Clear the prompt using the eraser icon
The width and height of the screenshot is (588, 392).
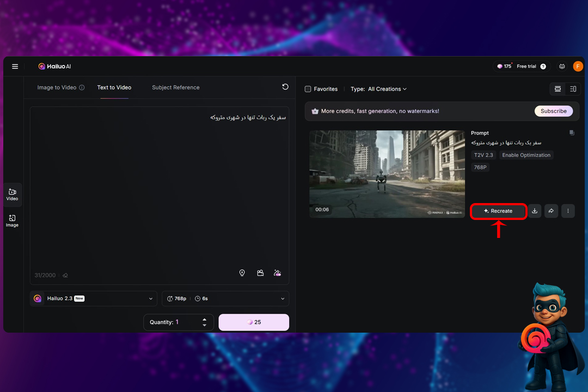pos(65,275)
